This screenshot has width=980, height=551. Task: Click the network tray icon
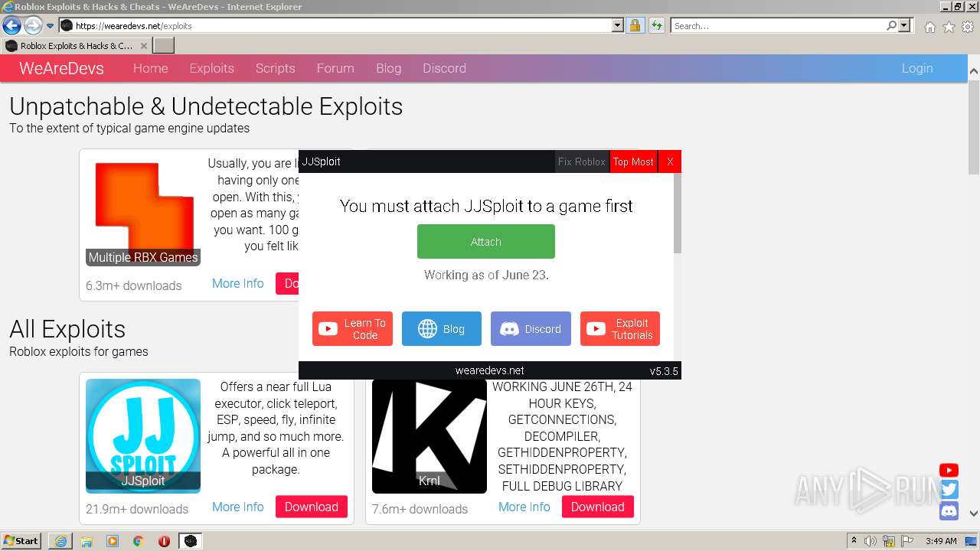tap(889, 541)
